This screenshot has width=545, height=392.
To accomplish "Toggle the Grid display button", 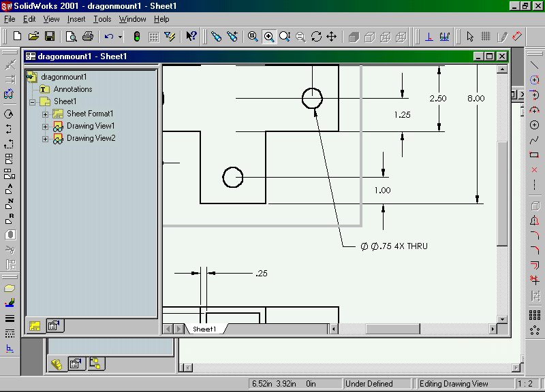I will 154,36.
